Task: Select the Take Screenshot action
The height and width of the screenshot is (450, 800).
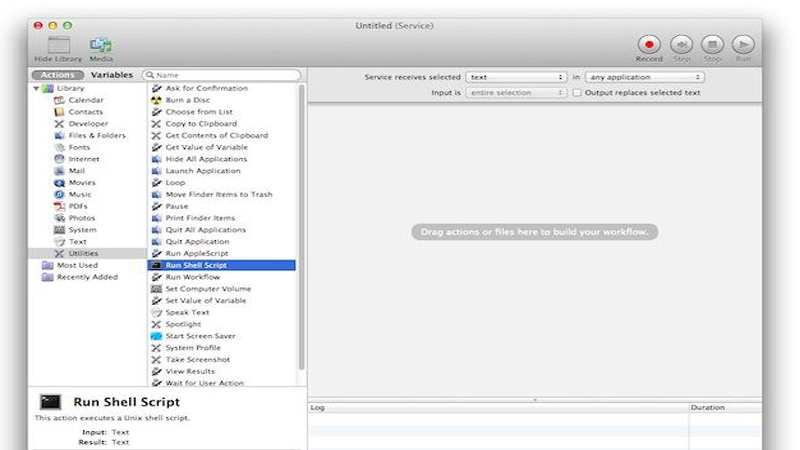Action: click(197, 359)
